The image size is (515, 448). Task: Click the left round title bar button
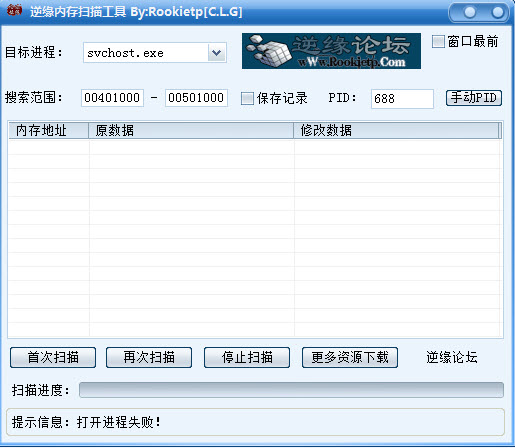[x=470, y=12]
